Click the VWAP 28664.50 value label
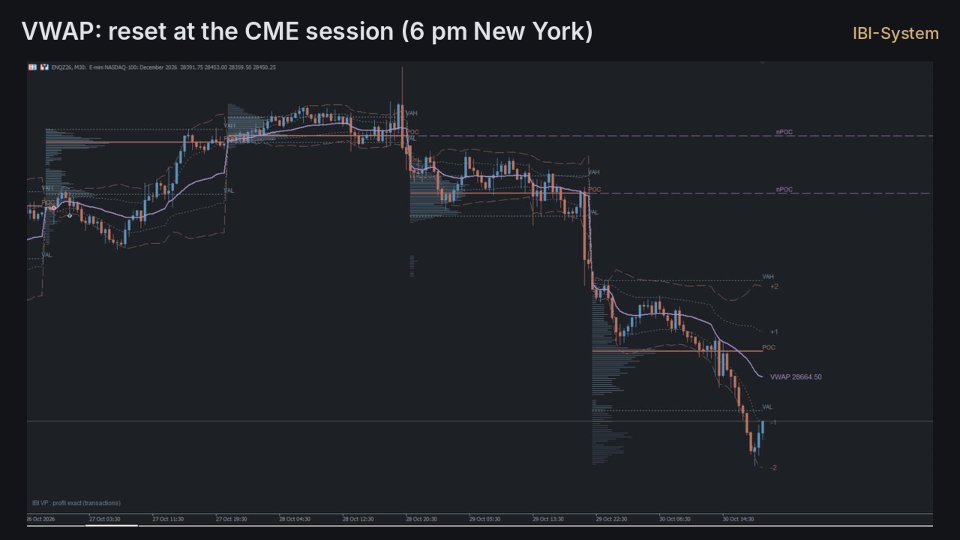This screenshot has height=540, width=960. pyautogui.click(x=795, y=377)
